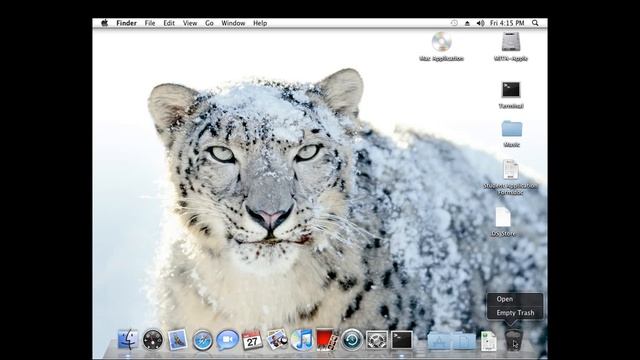Open the Finder menu
Viewport: 640px width, 360px height.
[x=127, y=23]
